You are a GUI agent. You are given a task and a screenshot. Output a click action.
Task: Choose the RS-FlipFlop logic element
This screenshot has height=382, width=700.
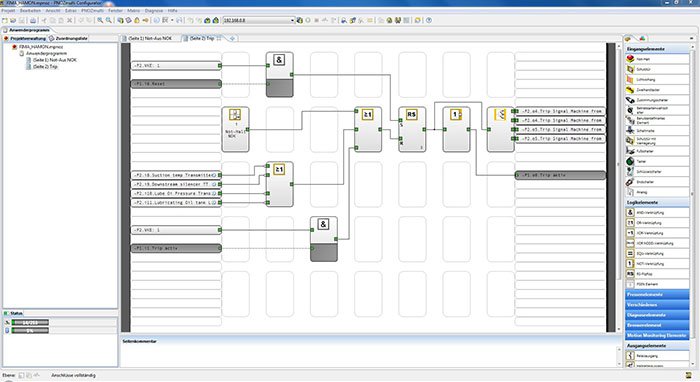click(657, 274)
